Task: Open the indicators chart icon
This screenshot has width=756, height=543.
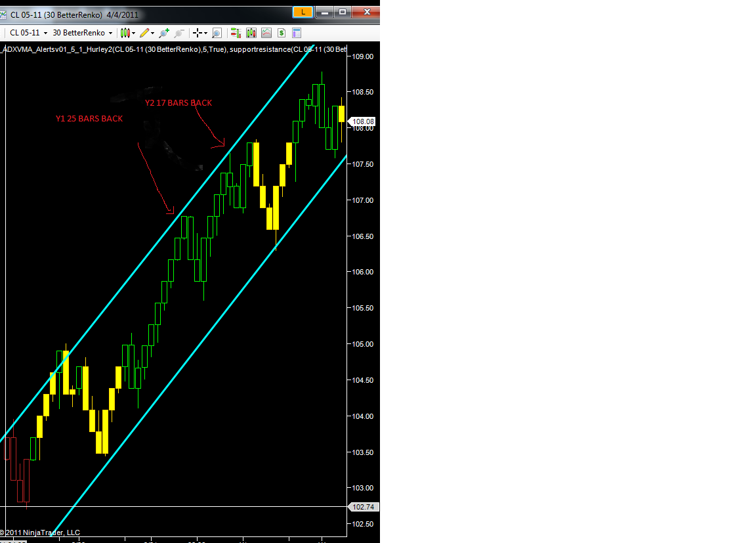Action: coord(266,33)
